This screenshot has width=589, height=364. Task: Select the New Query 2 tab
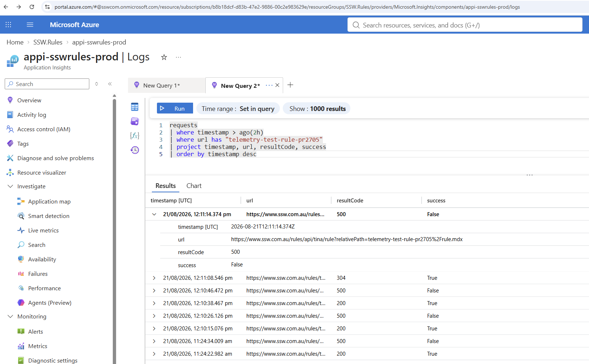[240, 86]
